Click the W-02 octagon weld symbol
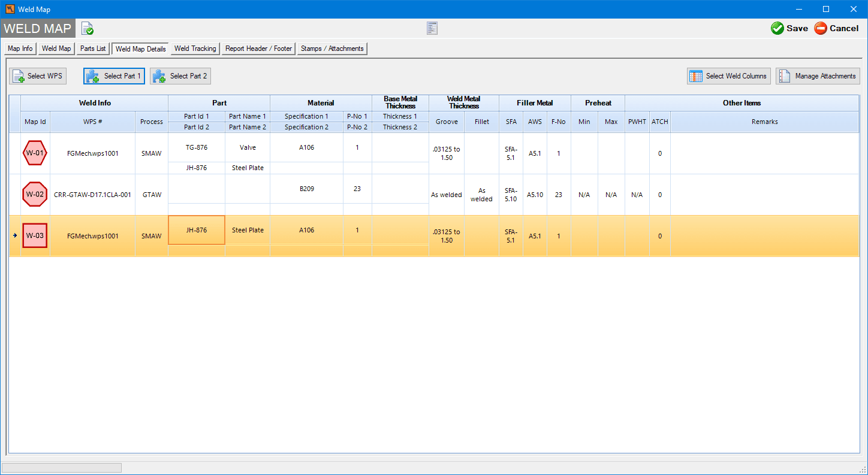 (35, 194)
